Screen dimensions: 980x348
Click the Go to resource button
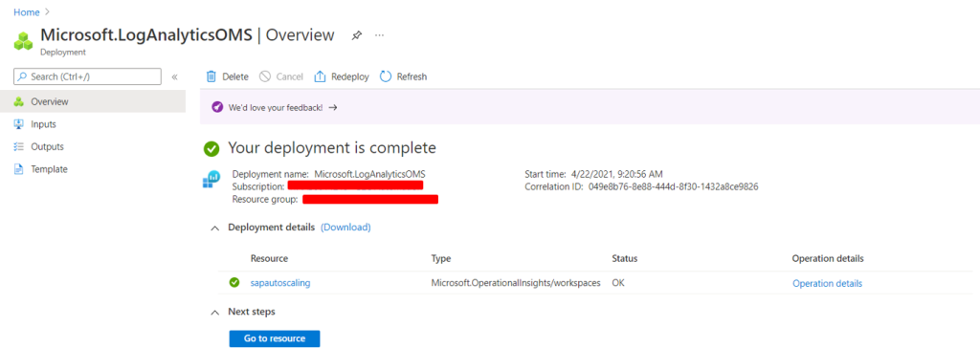[275, 338]
